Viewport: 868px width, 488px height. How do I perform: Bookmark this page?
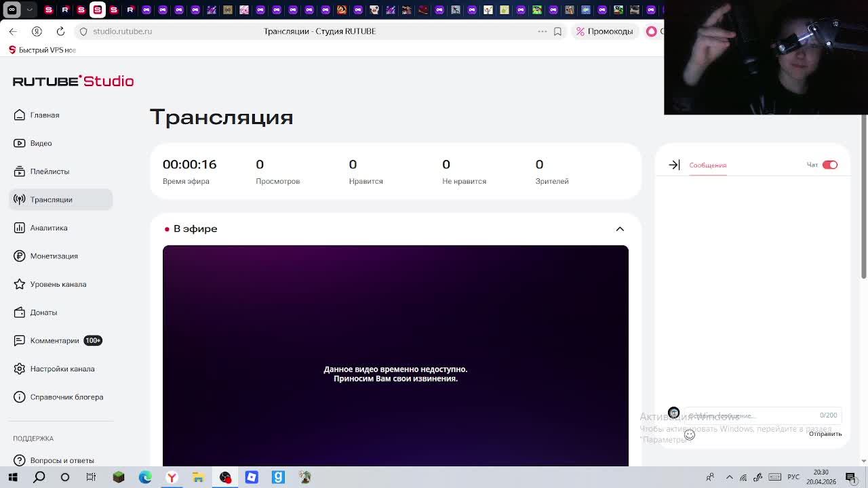click(557, 31)
